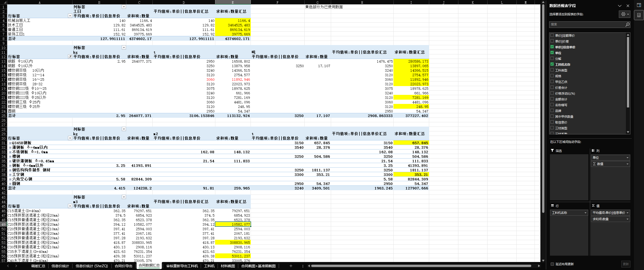The height and width of the screenshot is (270, 644).
Task: Go to previous sheet tab arrow
Action: (8, 266)
